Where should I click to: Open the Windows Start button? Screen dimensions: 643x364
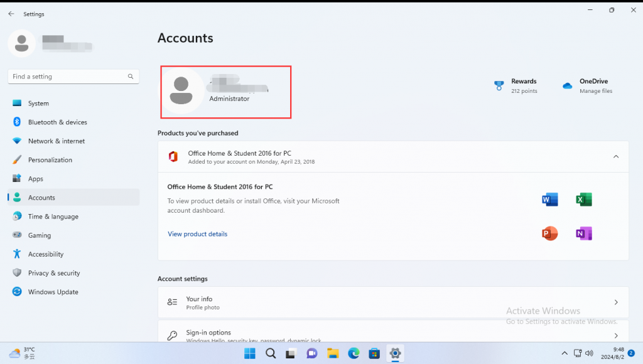(250, 353)
